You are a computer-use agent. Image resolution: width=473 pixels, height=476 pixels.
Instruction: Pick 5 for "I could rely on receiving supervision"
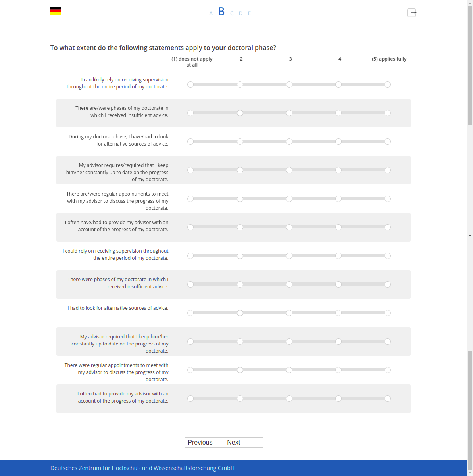tap(388, 256)
